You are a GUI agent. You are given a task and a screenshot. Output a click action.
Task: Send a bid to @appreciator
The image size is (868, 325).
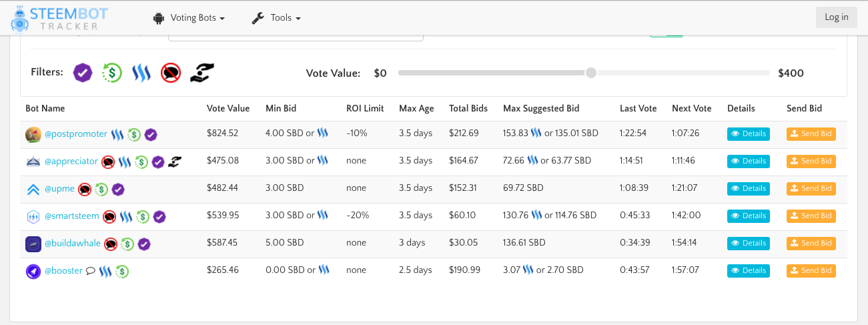(x=811, y=161)
